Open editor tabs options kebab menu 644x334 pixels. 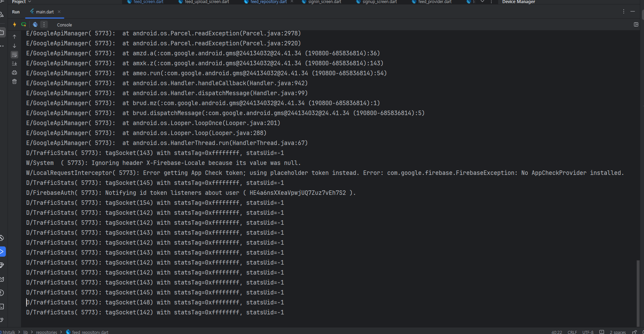click(491, 2)
